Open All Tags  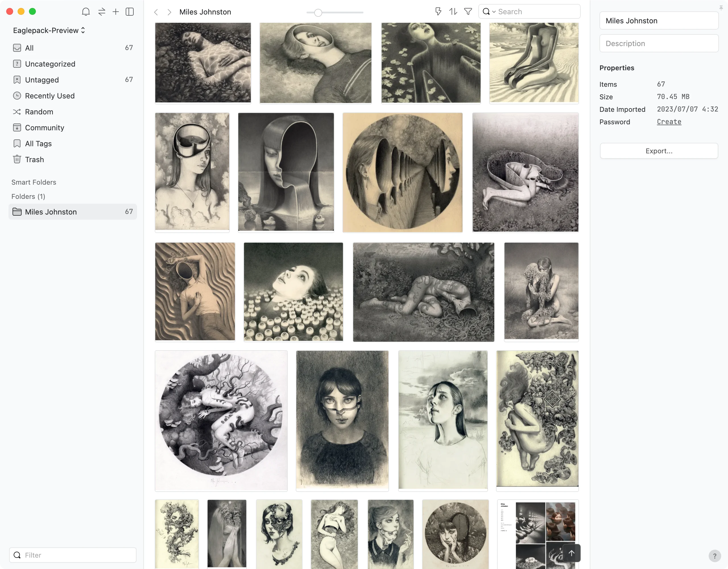point(73,143)
